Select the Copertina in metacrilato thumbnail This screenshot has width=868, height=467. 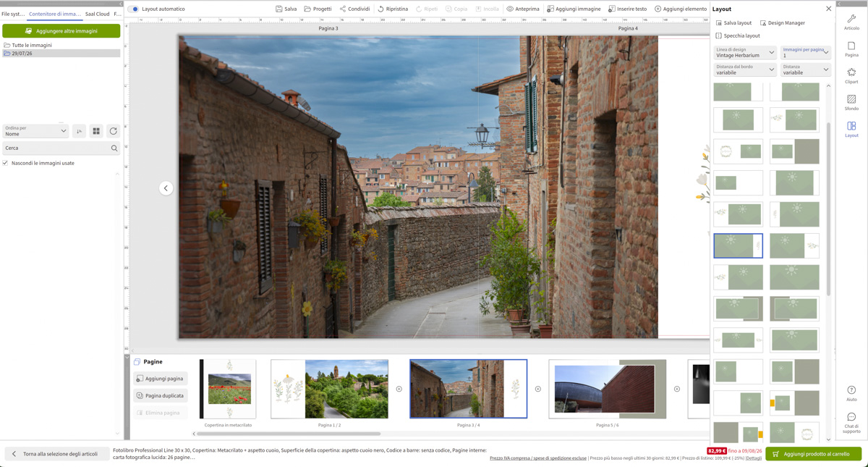(x=228, y=389)
